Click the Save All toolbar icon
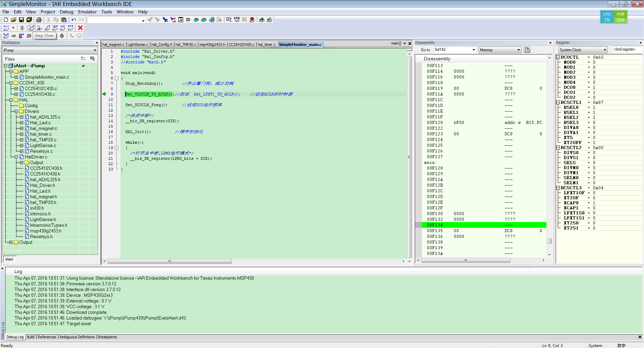644x348 pixels. click(29, 20)
